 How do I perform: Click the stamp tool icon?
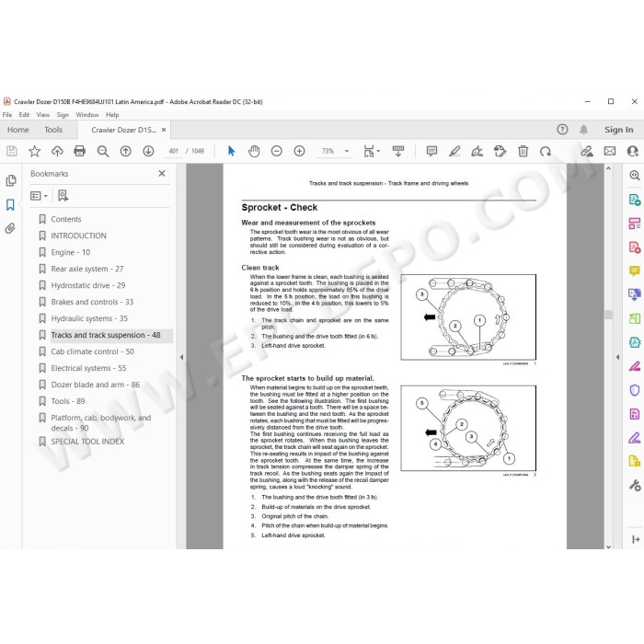pyautogui.click(x=500, y=152)
